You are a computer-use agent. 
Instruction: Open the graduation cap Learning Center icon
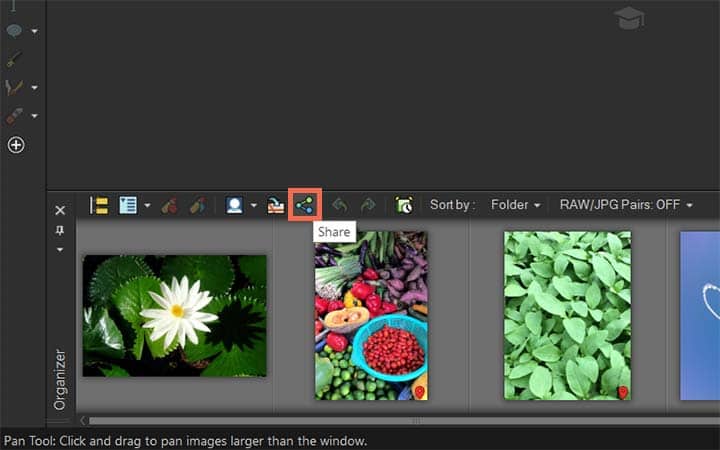coord(629,18)
